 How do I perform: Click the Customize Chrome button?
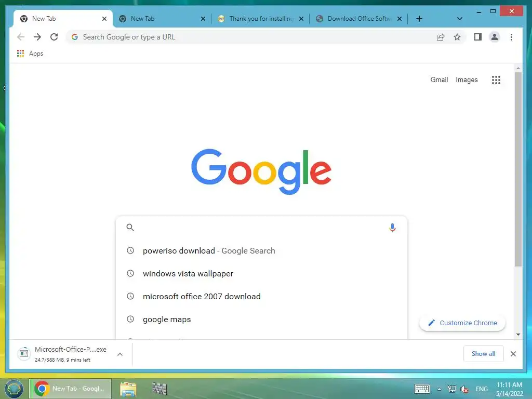coord(462,323)
